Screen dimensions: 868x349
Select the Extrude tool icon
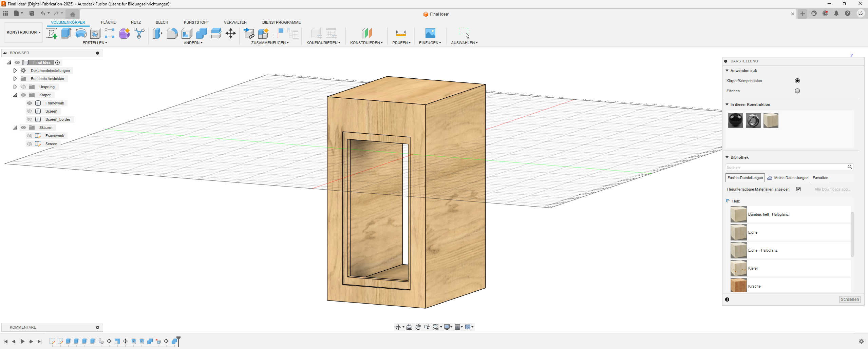(66, 33)
